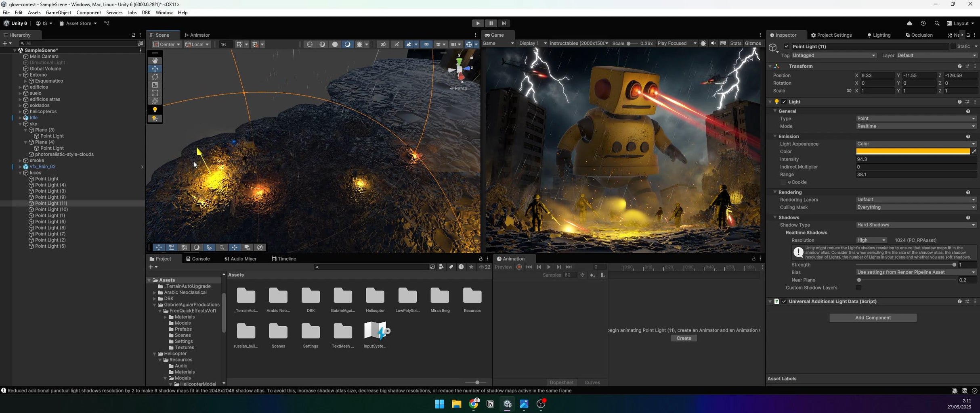Open the Undo History icon
Image resolution: width=980 pixels, height=413 pixels.
tap(923, 23)
